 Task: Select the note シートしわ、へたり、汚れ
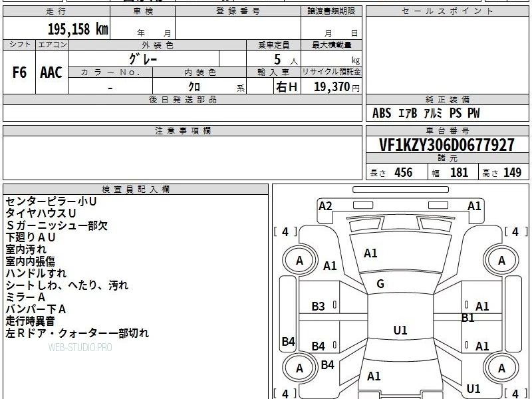[67, 285]
